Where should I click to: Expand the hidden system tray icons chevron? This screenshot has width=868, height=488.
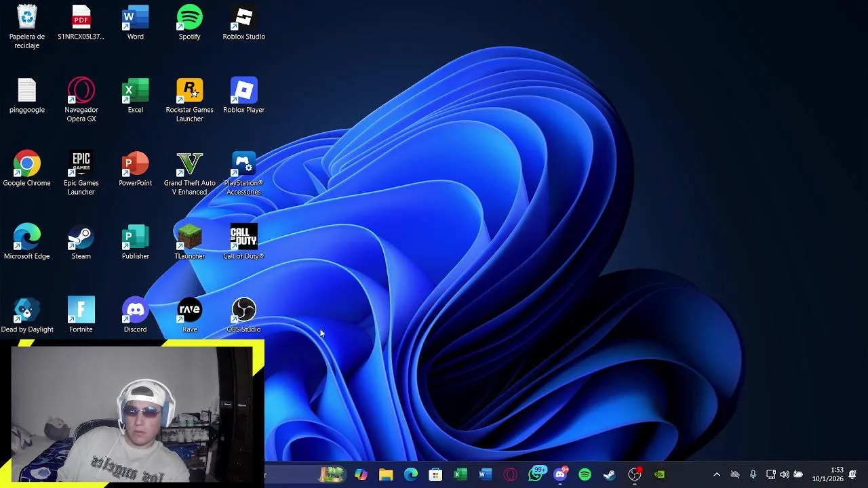click(x=717, y=474)
